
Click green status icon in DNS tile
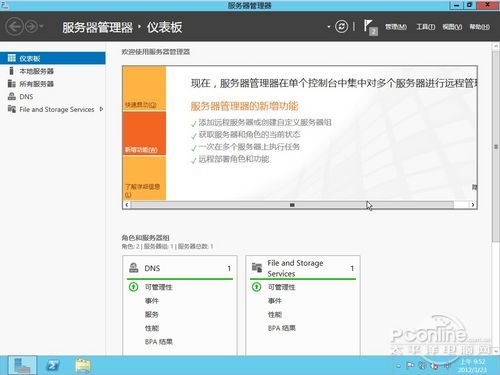(x=133, y=287)
